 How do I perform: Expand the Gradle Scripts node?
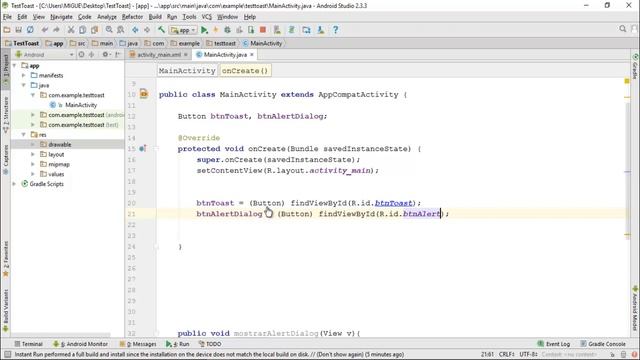(x=15, y=184)
